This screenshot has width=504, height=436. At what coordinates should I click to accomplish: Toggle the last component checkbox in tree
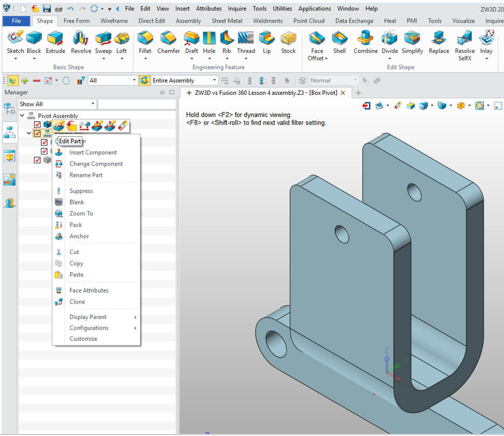tap(37, 160)
